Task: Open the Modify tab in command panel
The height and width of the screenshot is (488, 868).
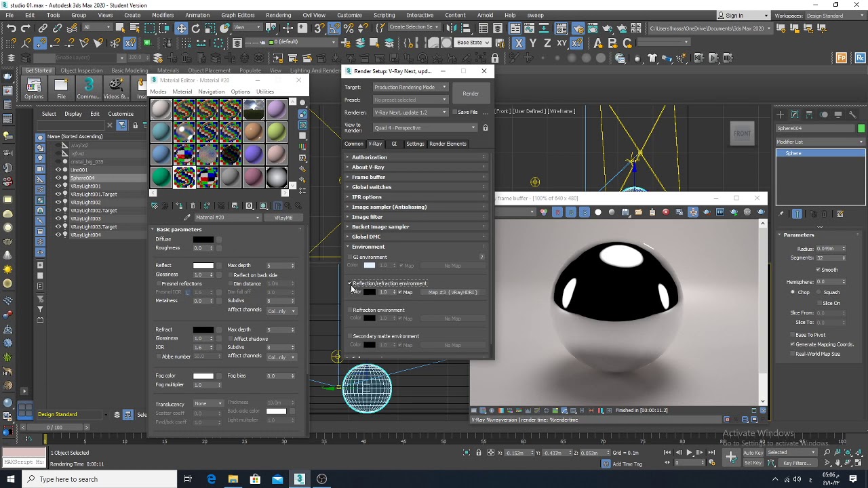Action: click(x=795, y=115)
